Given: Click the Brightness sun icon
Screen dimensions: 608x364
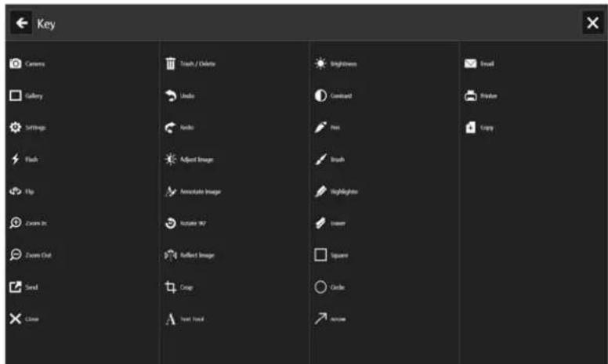Looking at the screenshot, I should 320,63.
